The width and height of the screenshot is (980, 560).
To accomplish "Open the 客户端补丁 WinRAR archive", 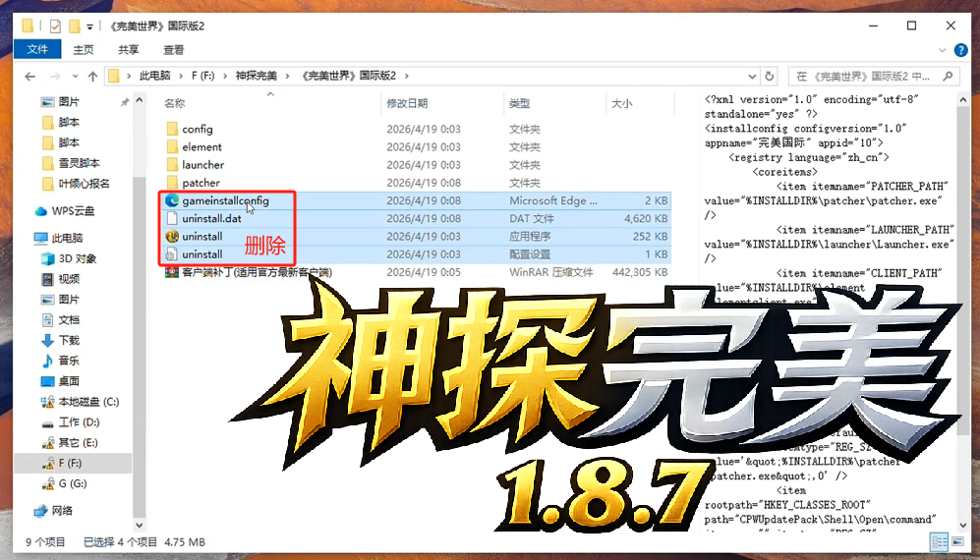I will click(256, 272).
